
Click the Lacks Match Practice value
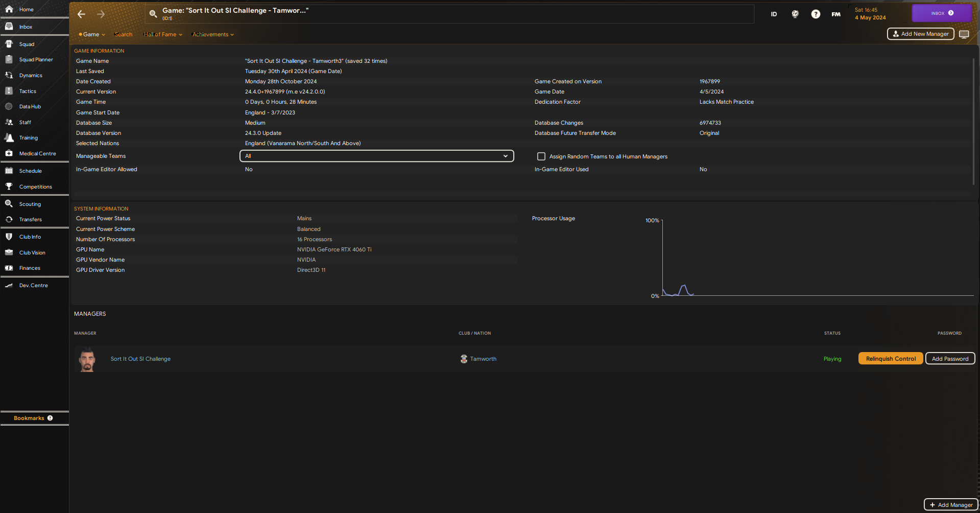point(726,102)
